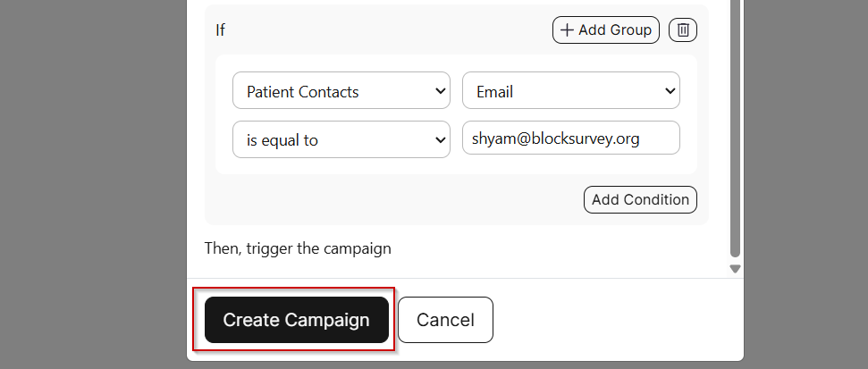Click the plus icon in Add Group

click(x=567, y=29)
